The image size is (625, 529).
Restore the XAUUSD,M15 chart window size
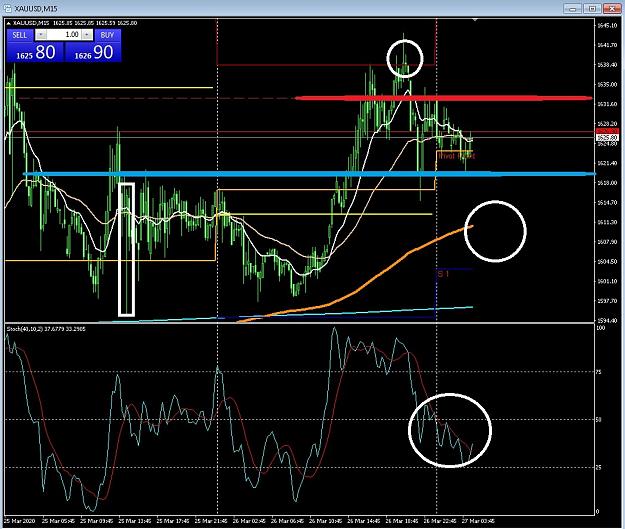click(593, 8)
